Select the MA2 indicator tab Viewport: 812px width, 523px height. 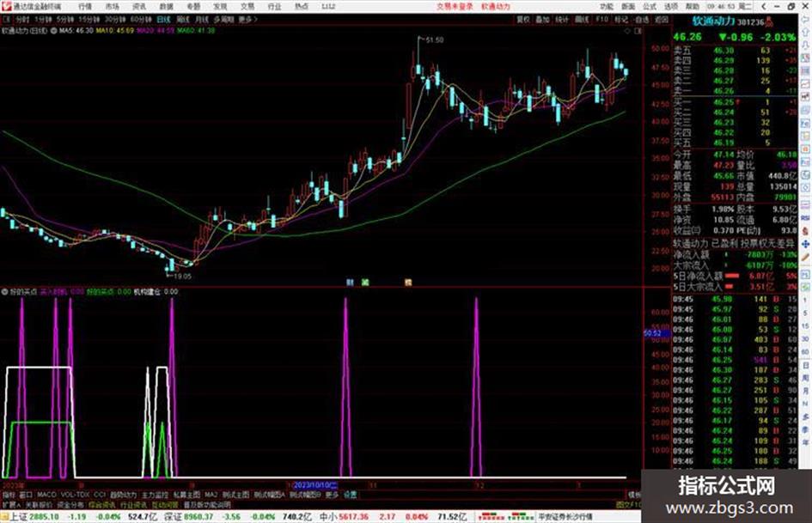tap(211, 495)
